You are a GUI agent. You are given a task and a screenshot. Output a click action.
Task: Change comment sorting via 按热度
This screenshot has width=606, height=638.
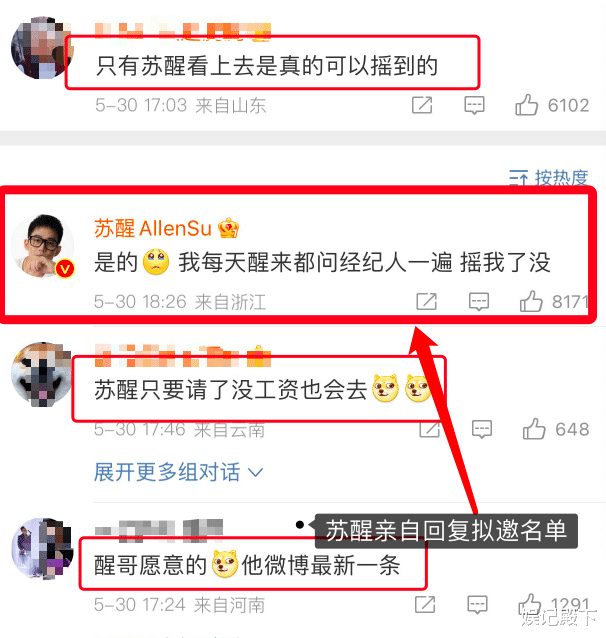click(x=549, y=178)
